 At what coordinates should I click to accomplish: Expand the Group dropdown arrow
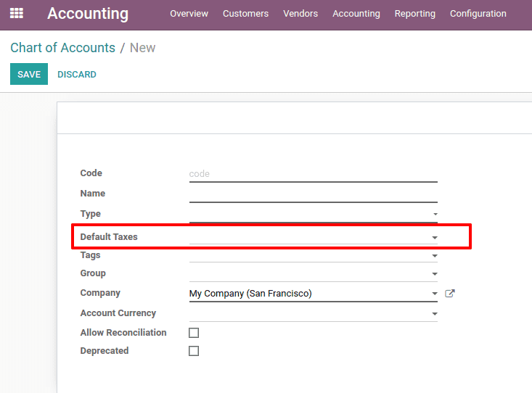pos(435,273)
